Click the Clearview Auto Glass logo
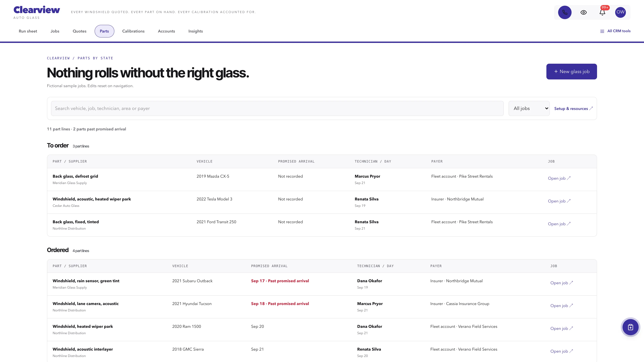The width and height of the screenshot is (644, 362). (x=37, y=12)
